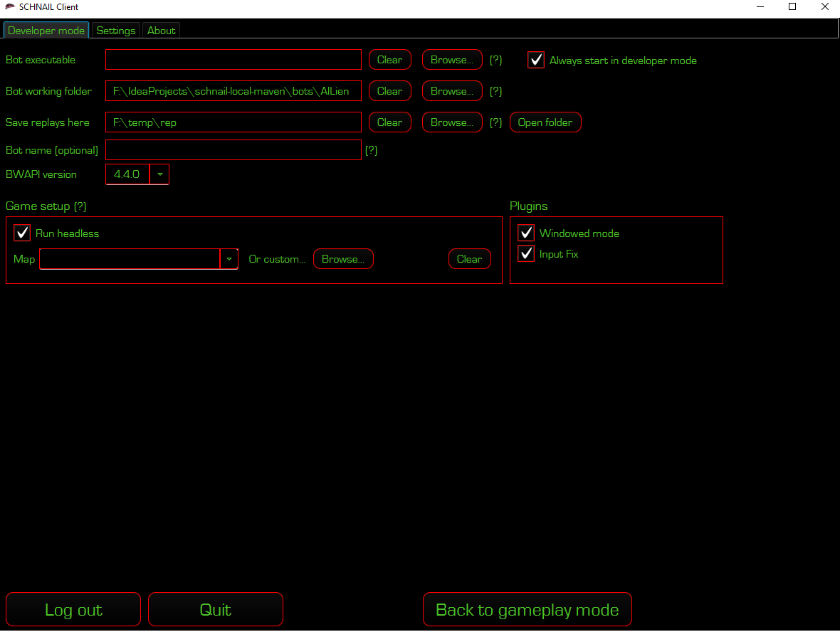Toggle the Windowed mode plugin checkbox
Image resolution: width=840 pixels, height=632 pixels.
(x=526, y=233)
